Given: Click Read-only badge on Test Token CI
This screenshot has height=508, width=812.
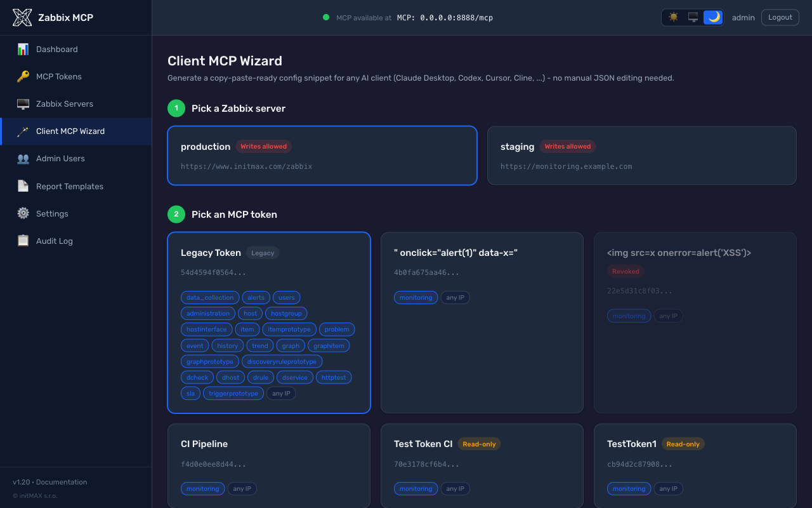Looking at the screenshot, I should (479, 444).
